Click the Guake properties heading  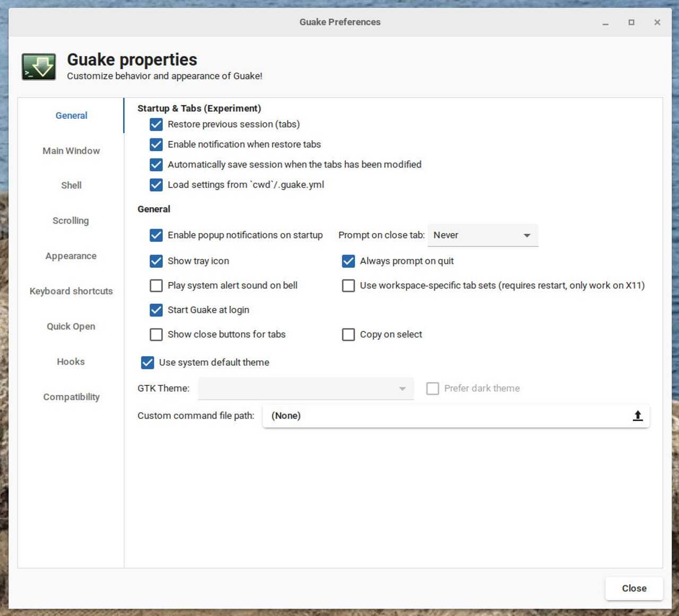(x=132, y=59)
